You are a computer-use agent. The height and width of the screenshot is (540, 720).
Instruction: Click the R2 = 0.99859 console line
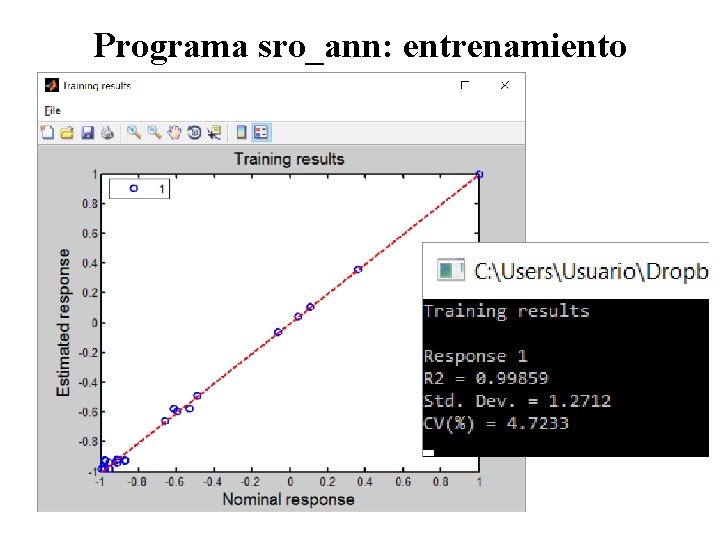486,378
